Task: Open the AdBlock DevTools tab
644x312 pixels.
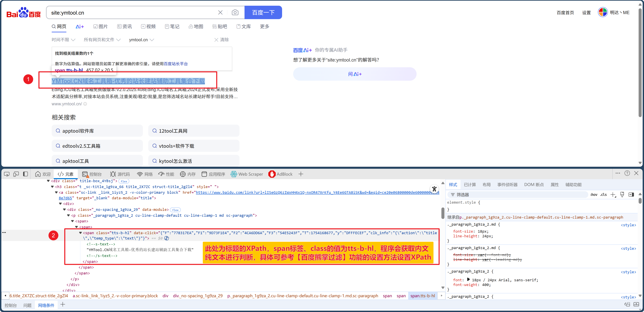Action: tap(281, 174)
